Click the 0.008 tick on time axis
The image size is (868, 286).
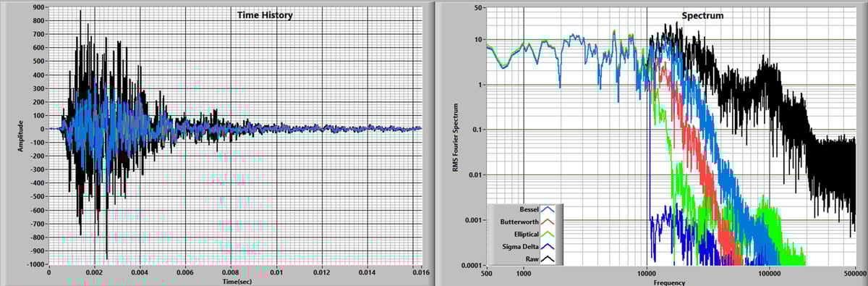point(231,273)
